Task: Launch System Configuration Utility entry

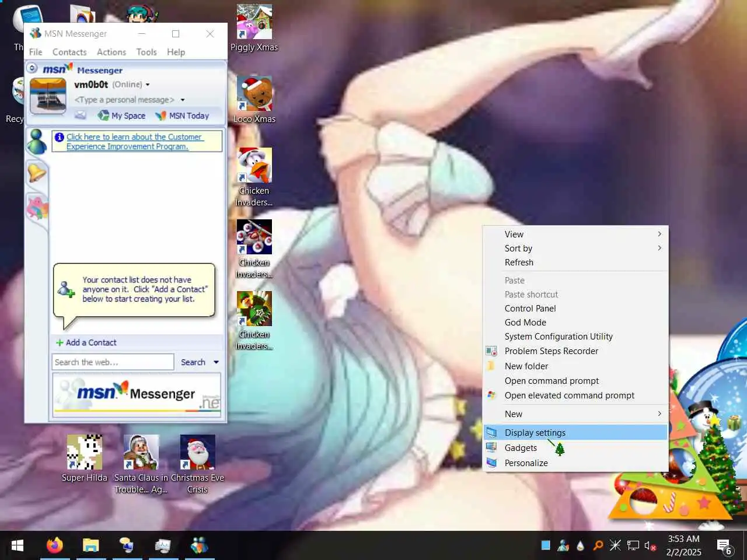Action: tap(575, 337)
